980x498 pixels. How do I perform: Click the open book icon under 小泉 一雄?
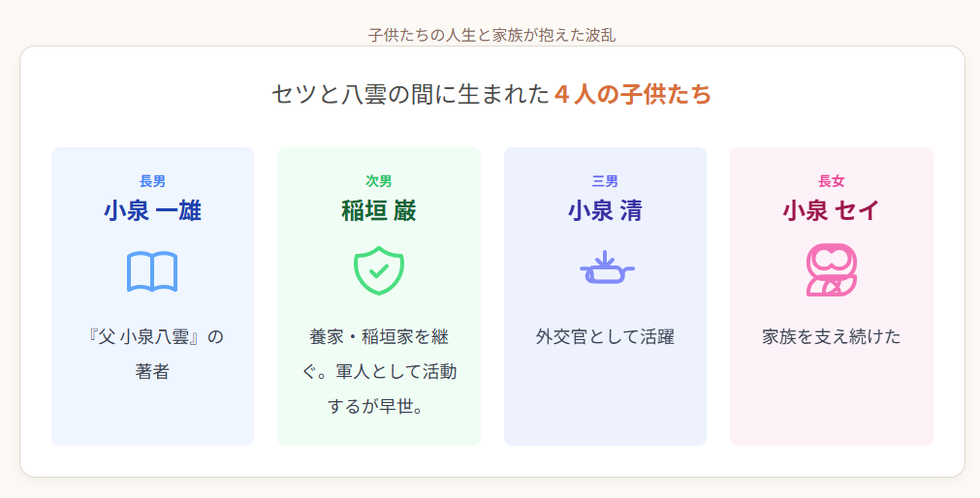(x=152, y=272)
